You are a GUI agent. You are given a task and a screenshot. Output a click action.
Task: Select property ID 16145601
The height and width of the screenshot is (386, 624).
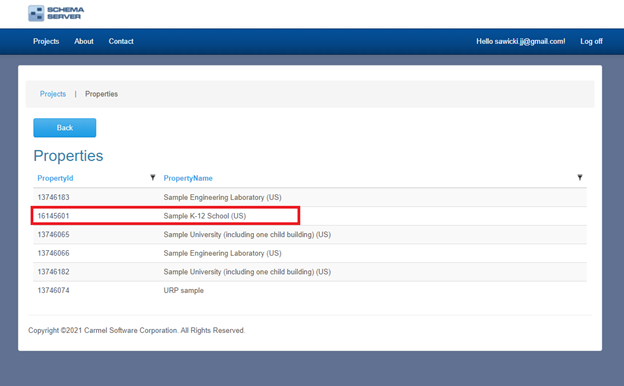pyautogui.click(x=53, y=216)
